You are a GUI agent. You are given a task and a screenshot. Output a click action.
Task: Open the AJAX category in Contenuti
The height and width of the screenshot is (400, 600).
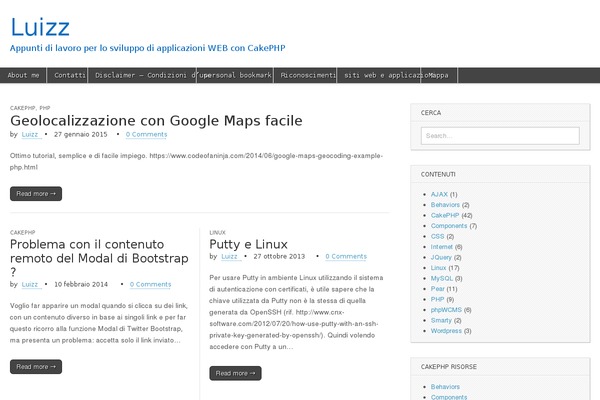(x=439, y=194)
